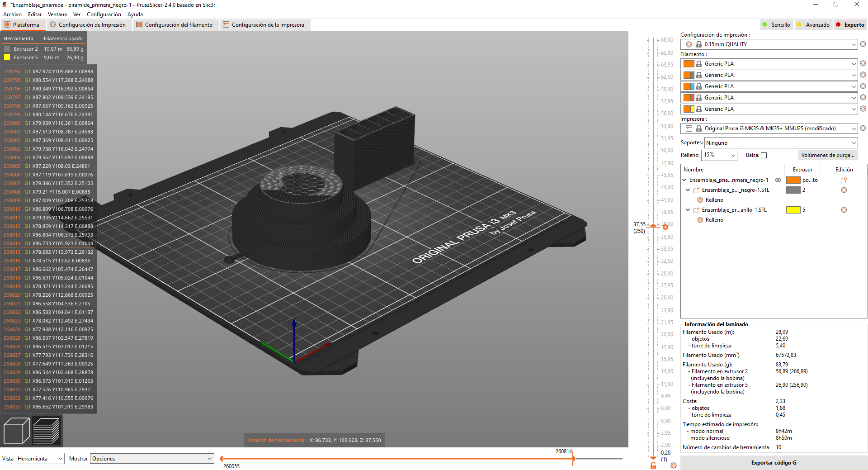Expand the Vista Herramienta dropdown
Screen dimensions: 868x470
click(x=40, y=459)
